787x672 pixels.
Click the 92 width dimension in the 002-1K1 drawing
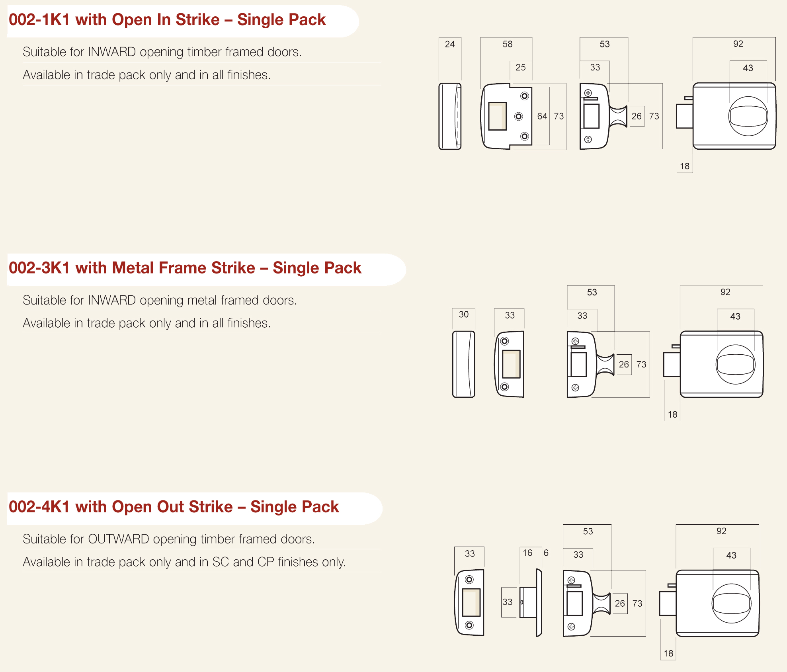tap(738, 44)
